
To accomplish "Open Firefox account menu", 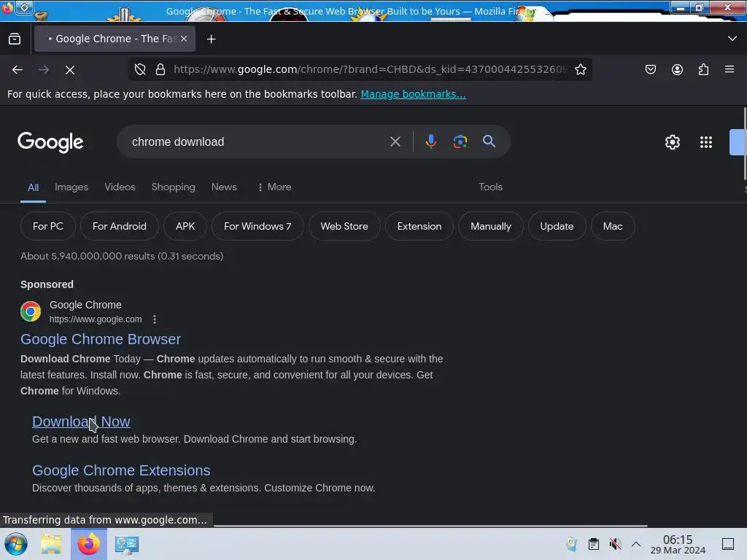I will (677, 69).
